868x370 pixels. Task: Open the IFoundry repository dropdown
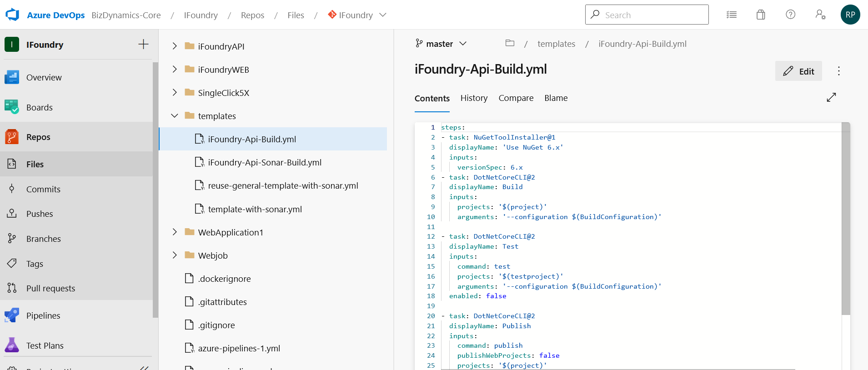(357, 15)
